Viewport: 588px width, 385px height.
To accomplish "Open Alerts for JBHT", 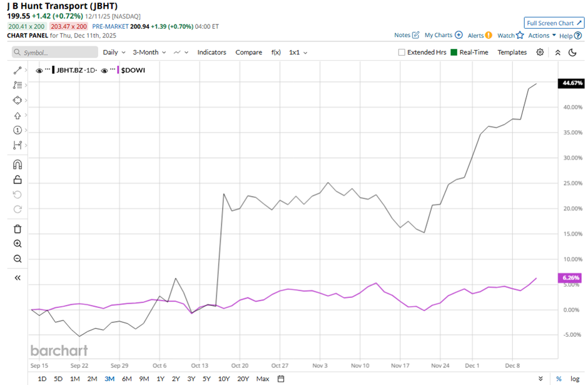I will click(480, 35).
